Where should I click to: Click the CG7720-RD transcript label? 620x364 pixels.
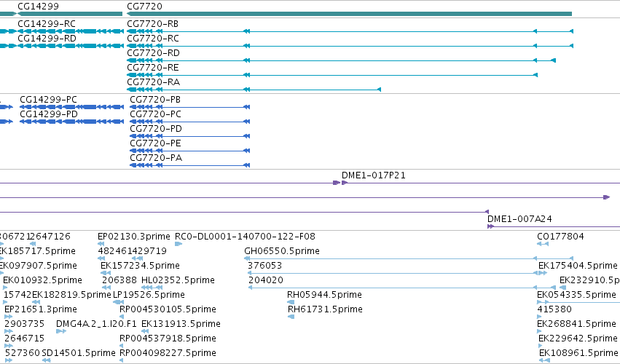point(154,53)
